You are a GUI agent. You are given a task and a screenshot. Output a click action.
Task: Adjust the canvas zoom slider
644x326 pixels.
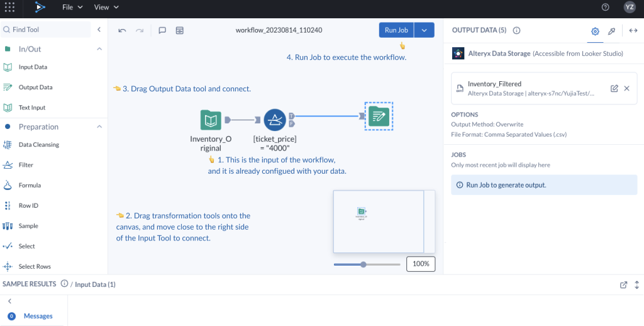coord(363,264)
